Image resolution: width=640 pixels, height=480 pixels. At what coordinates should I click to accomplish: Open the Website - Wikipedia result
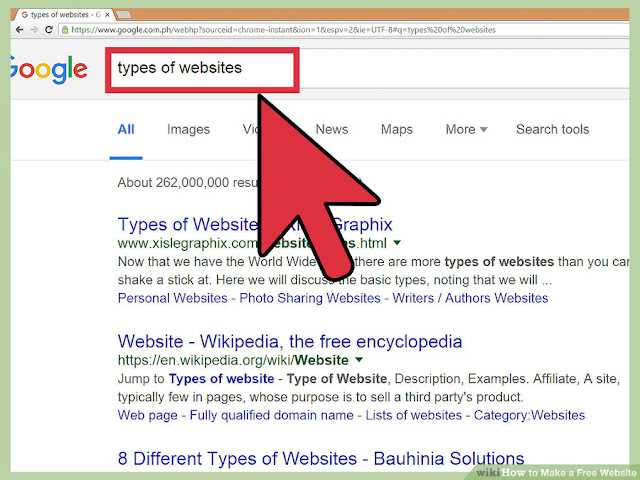[290, 342]
